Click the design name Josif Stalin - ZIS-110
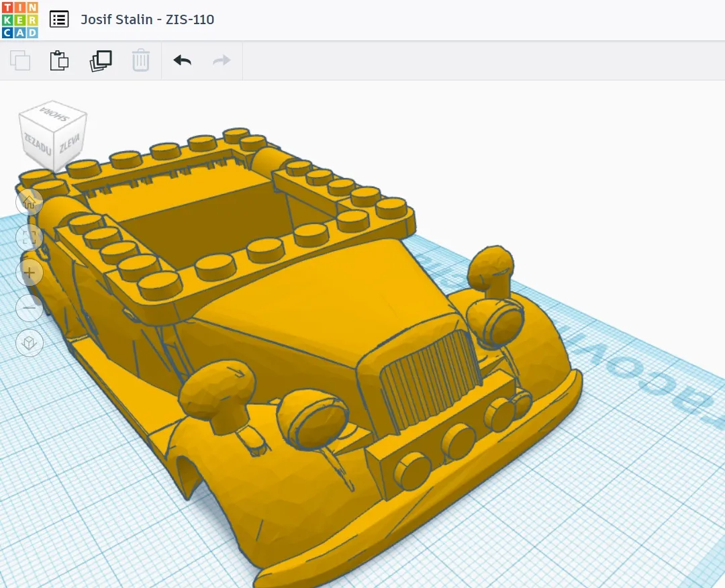Screen dimensions: 725x588 tap(147, 19)
